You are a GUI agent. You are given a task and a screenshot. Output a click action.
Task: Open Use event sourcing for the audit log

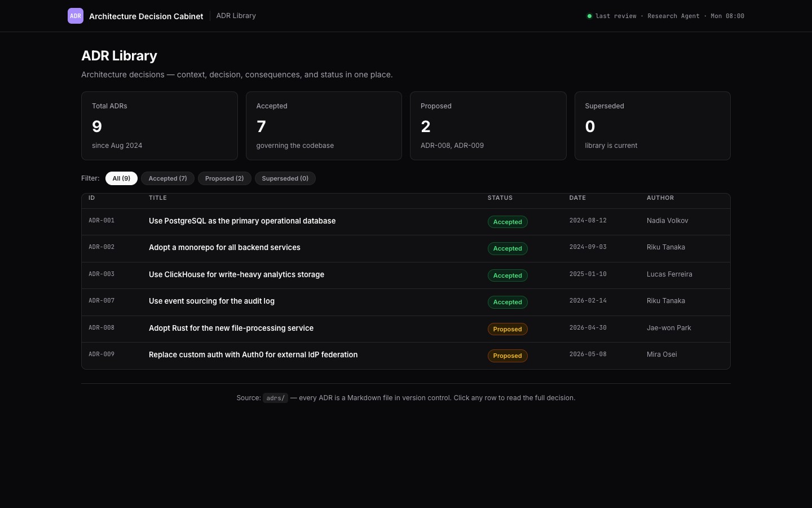(211, 301)
